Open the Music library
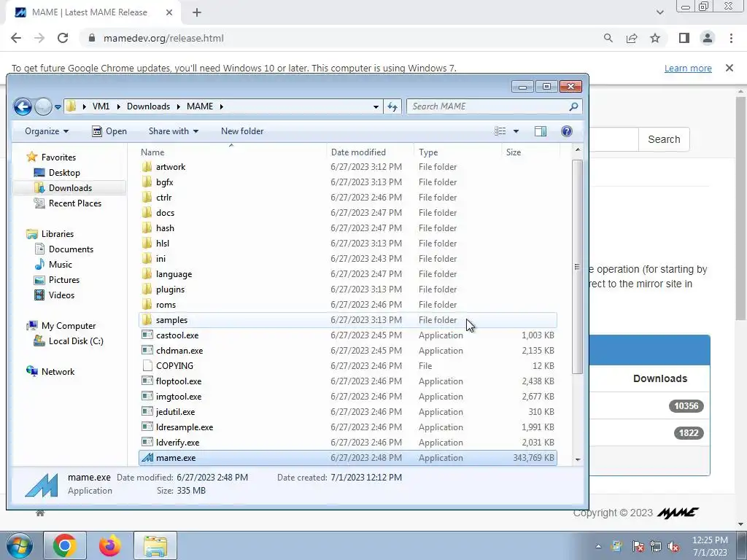 click(53, 264)
